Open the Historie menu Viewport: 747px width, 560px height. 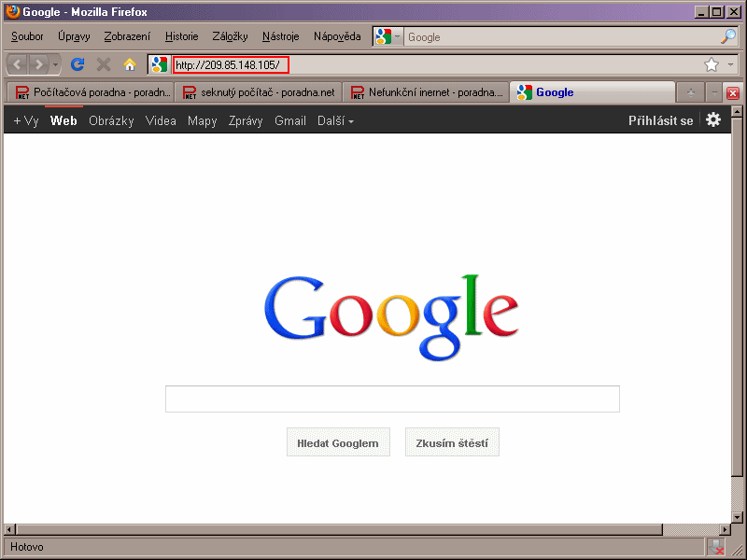tap(181, 36)
